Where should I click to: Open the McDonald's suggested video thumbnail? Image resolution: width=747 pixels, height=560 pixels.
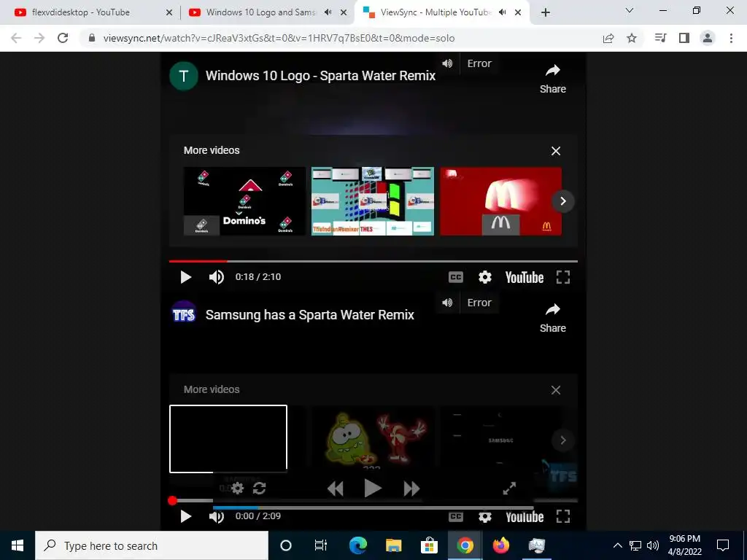500,201
